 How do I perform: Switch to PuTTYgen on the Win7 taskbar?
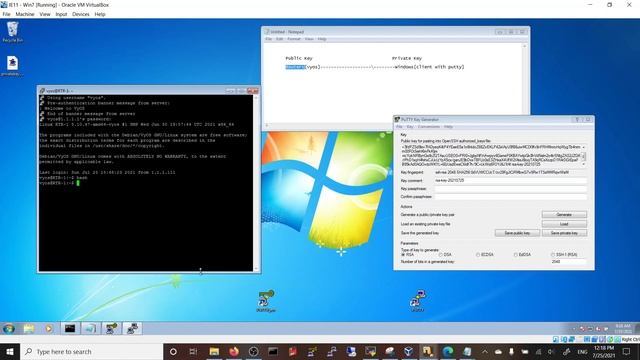coord(111,329)
